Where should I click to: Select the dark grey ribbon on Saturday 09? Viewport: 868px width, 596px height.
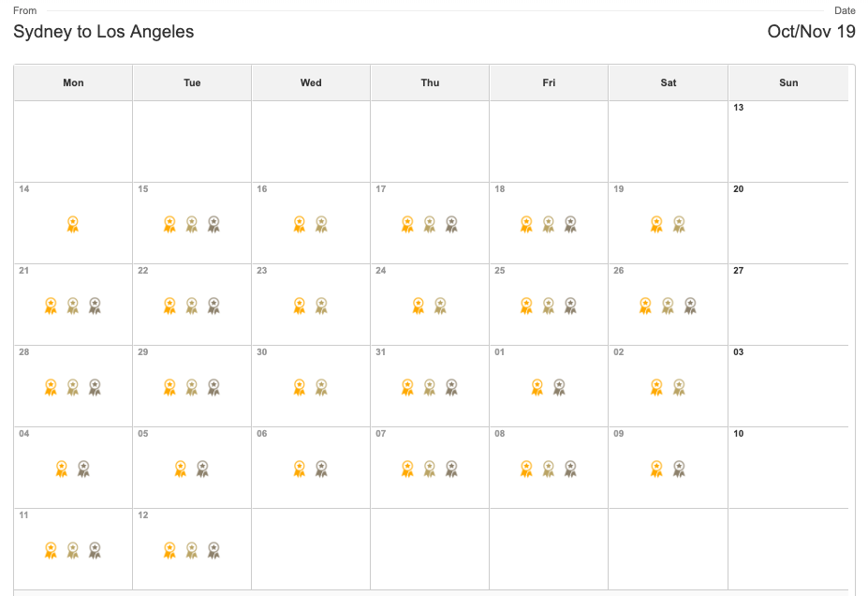tap(679, 469)
